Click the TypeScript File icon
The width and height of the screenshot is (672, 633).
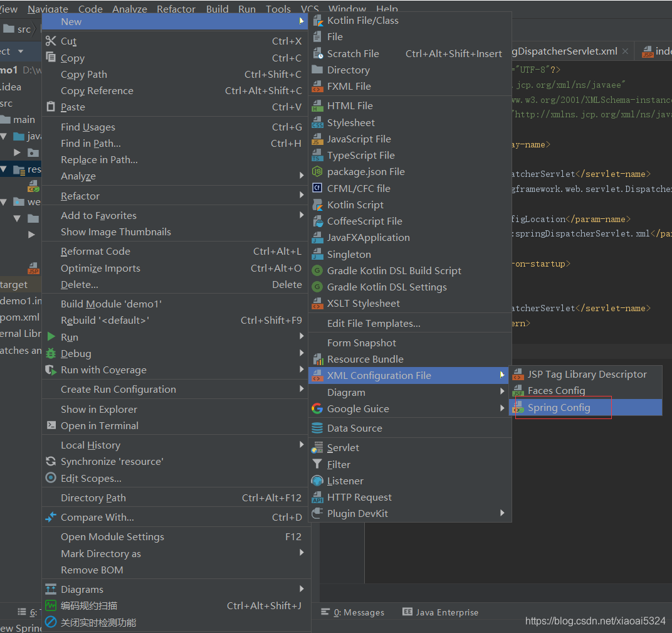point(318,155)
